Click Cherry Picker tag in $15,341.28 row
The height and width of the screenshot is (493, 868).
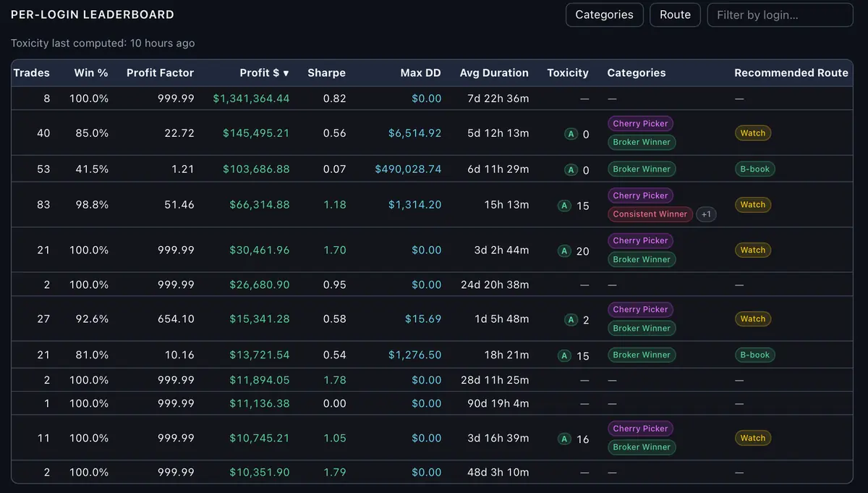(x=641, y=309)
